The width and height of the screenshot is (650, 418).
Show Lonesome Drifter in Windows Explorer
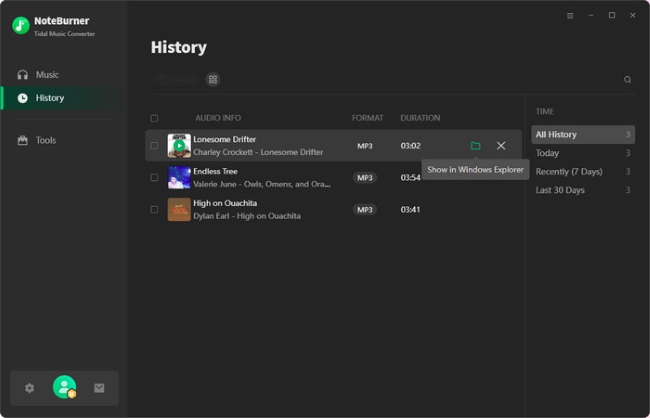point(475,146)
